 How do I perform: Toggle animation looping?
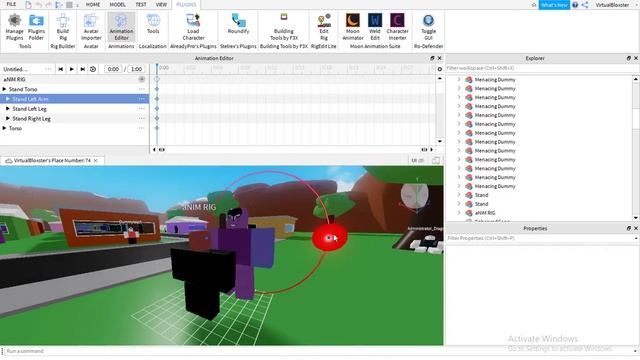pyautogui.click(x=93, y=69)
